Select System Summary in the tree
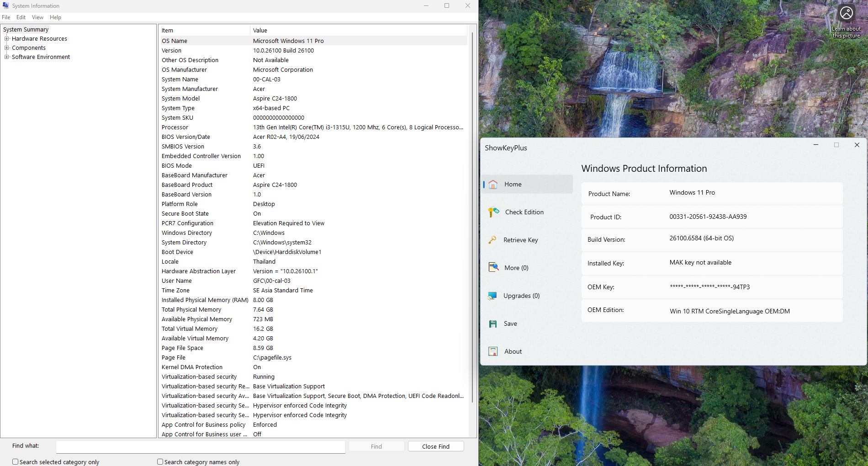This screenshot has height=466, width=868. click(26, 30)
